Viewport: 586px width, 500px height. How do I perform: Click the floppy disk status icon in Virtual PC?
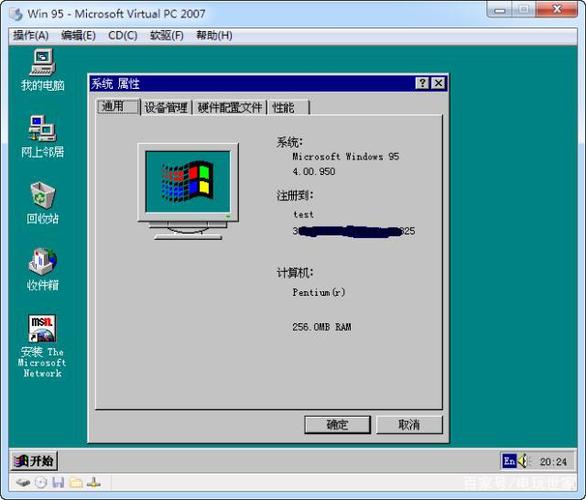58,483
